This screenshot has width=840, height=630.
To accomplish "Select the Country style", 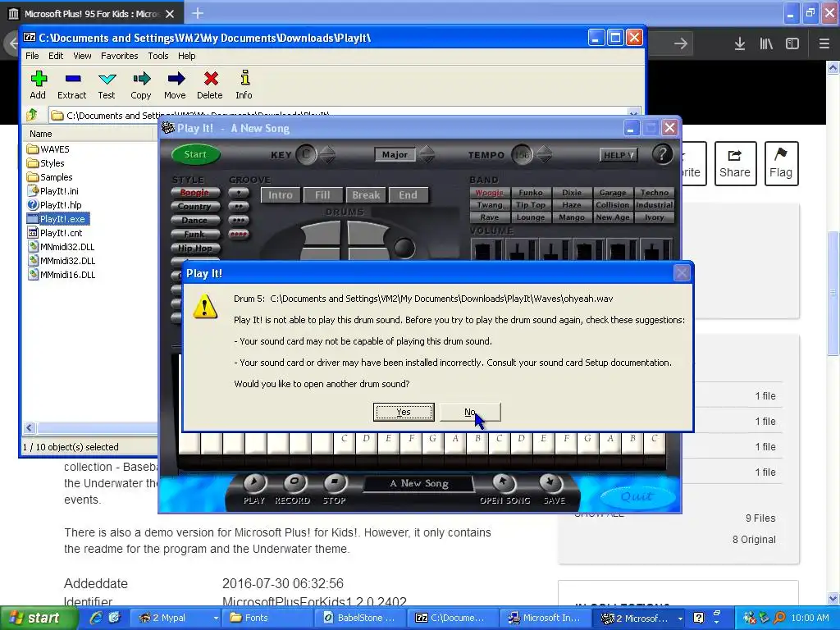I will point(195,206).
